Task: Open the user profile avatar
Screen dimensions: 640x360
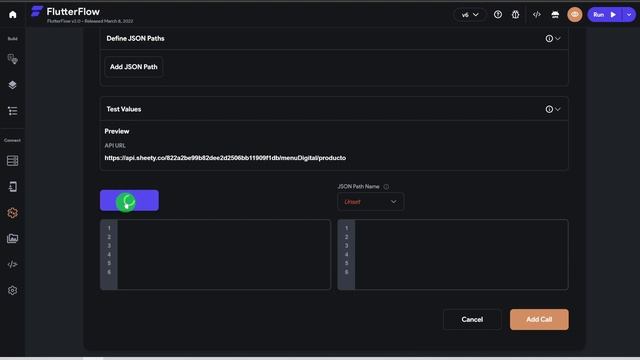Action: pos(575,15)
